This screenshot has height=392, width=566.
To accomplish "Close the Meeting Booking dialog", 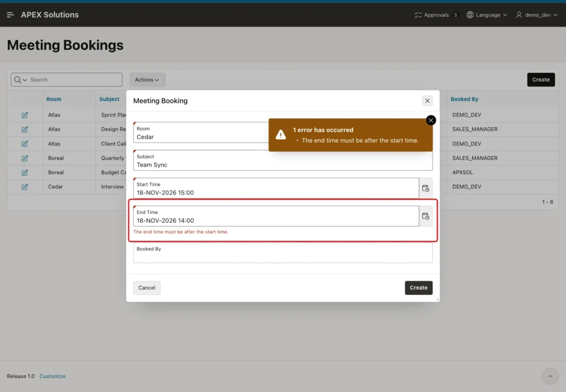I will (x=427, y=101).
